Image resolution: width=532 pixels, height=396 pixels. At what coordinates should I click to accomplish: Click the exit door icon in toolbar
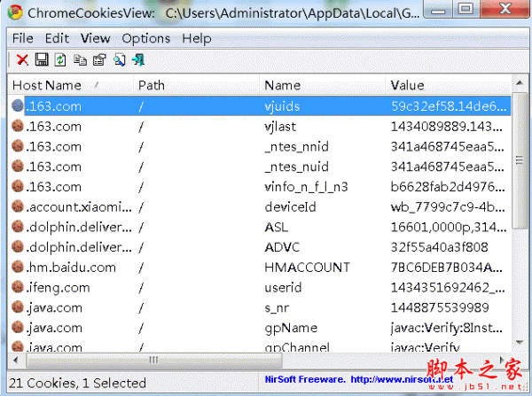[x=138, y=60]
